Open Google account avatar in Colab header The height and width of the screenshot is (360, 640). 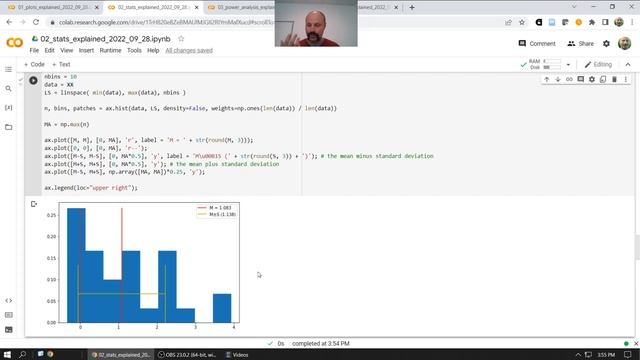[x=624, y=43]
